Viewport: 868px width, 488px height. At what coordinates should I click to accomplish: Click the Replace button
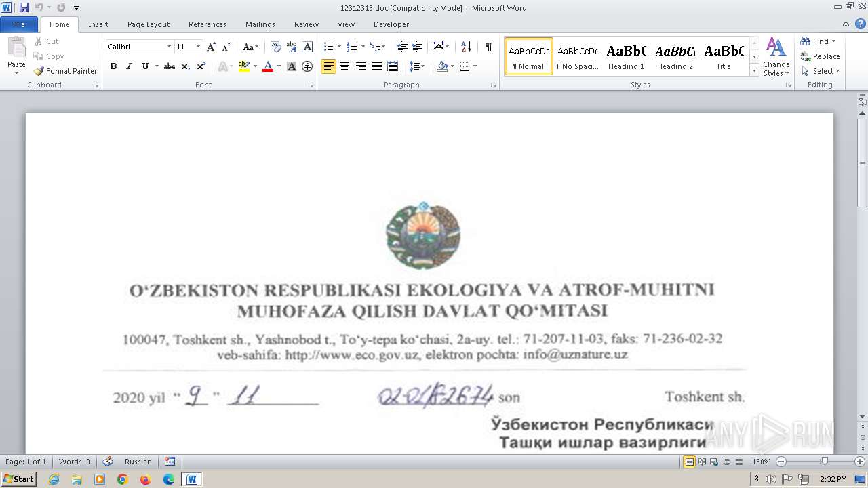point(820,56)
